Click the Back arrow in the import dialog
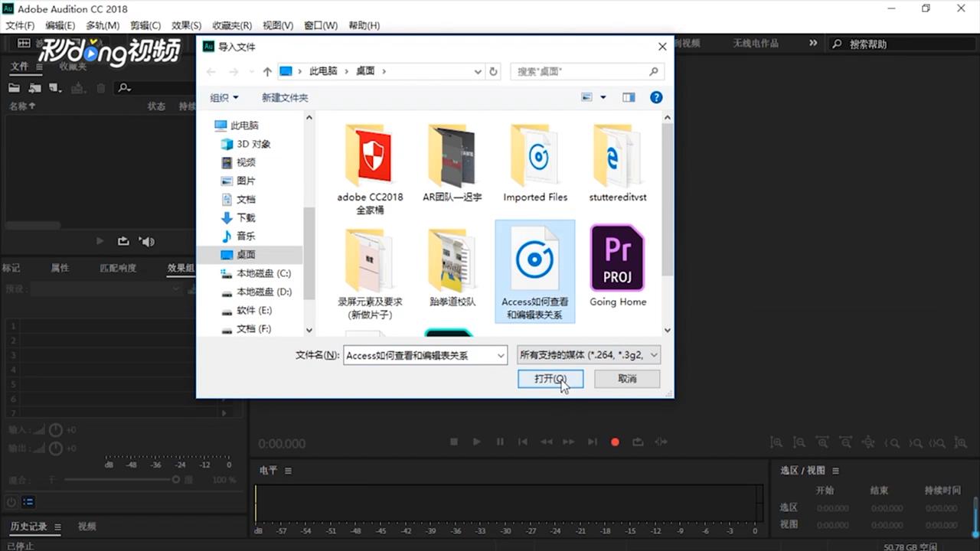This screenshot has height=551, width=980. tap(211, 71)
